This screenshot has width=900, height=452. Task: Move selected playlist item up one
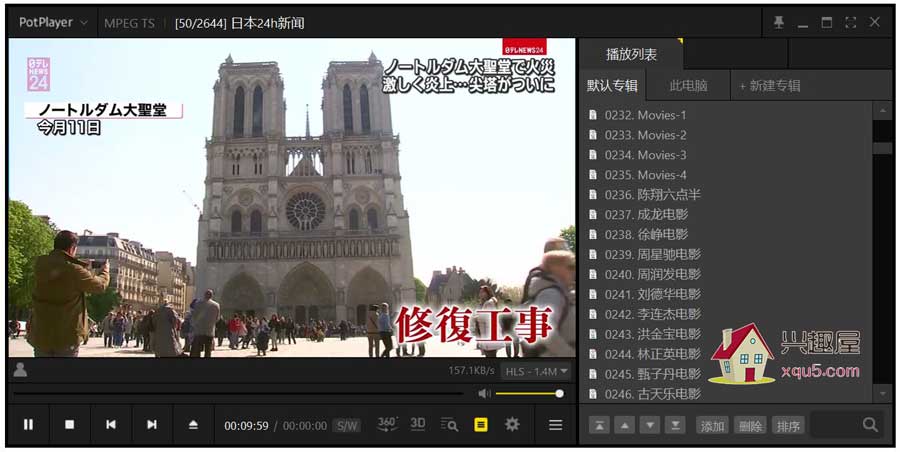point(624,426)
